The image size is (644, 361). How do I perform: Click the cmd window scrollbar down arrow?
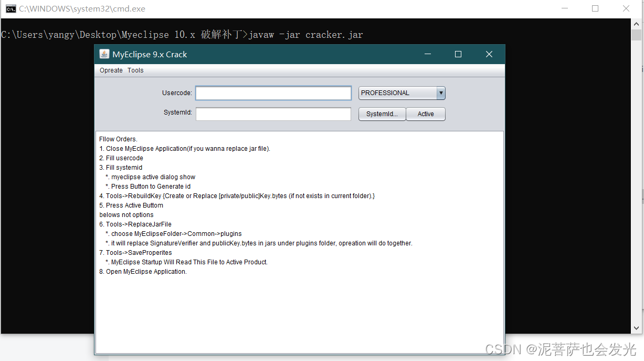[x=637, y=328]
